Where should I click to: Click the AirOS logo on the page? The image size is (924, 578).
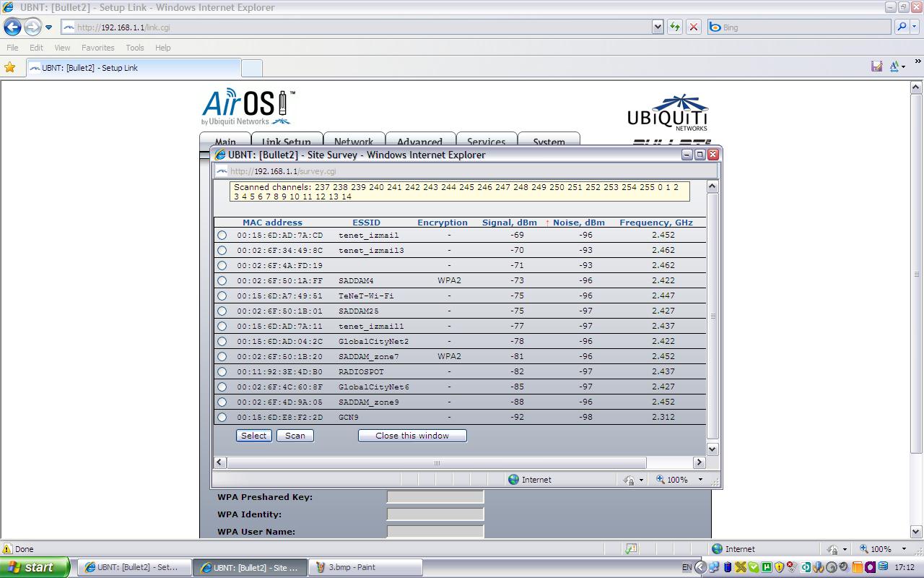248,107
